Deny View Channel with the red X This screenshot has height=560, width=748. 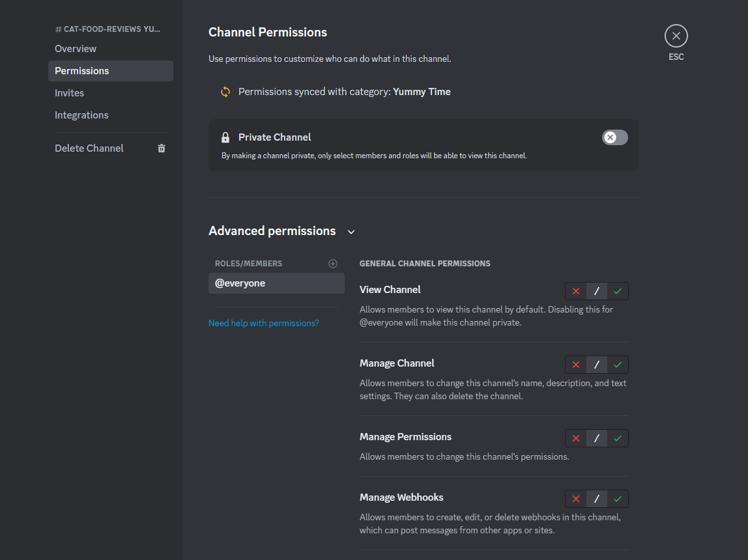click(575, 290)
